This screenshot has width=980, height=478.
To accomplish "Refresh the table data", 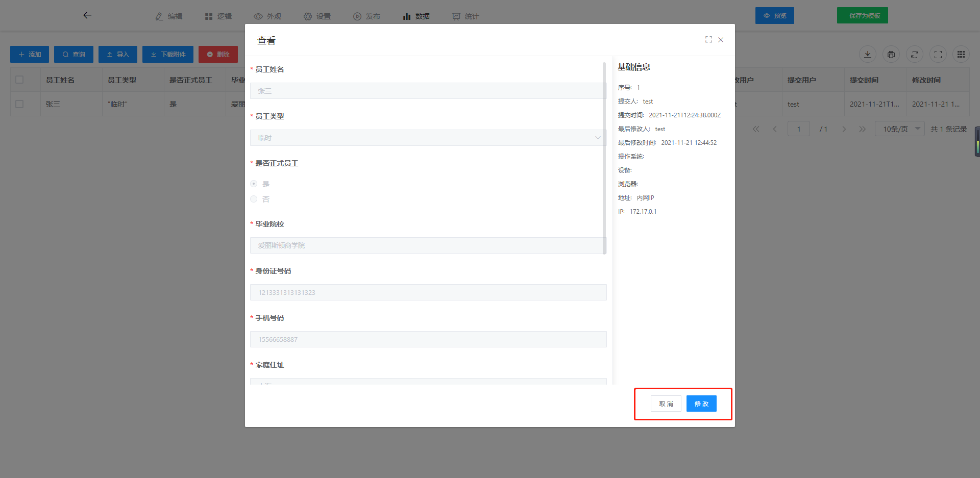I will (915, 55).
